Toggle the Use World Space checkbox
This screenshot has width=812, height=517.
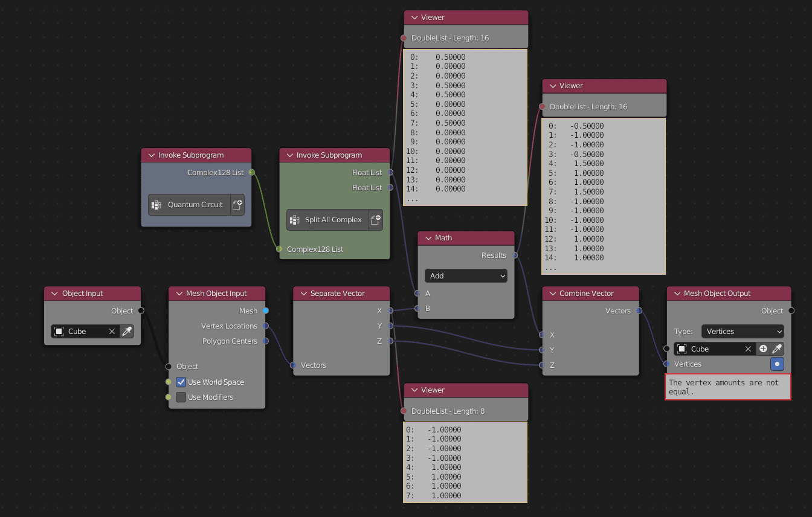tap(181, 382)
